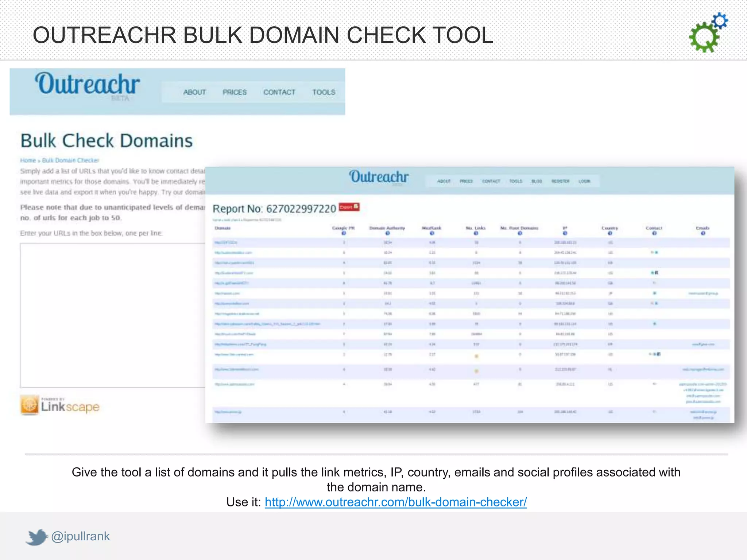
Task: Click the Country column info icon
Action: [610, 233]
